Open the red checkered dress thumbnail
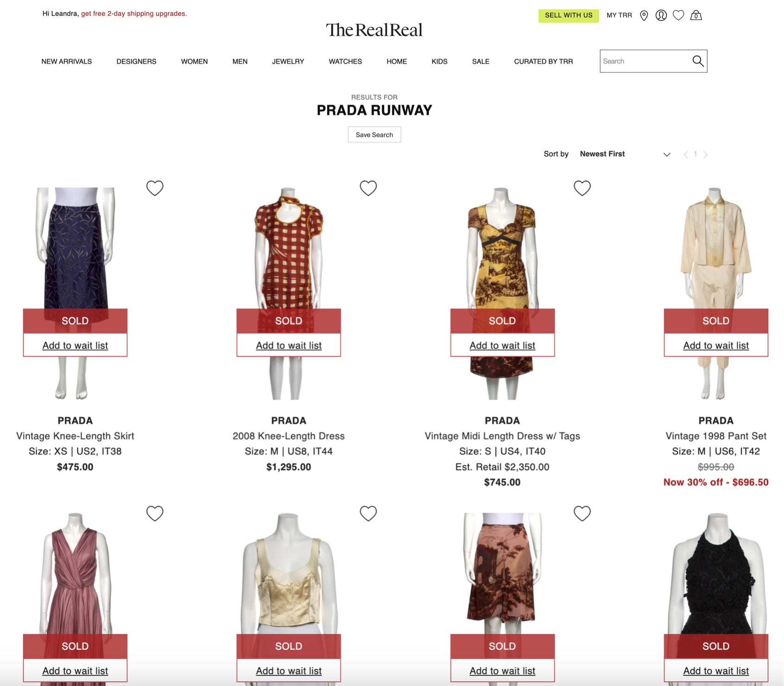Viewport: 784px width, 686px height. [x=289, y=293]
